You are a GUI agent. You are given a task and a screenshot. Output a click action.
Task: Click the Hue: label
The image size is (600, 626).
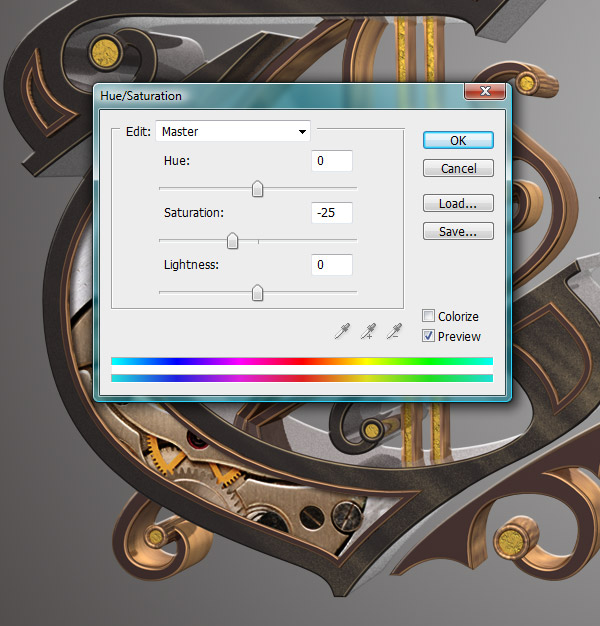177,161
